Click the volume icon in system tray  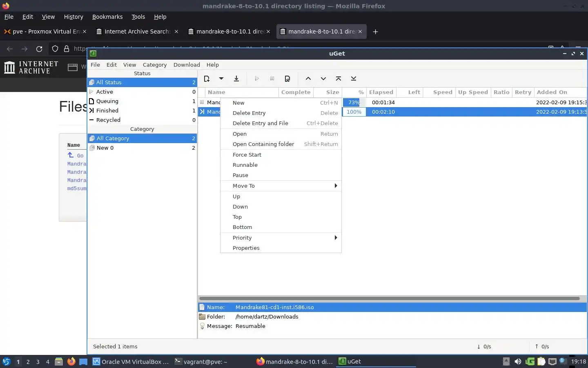pos(518,361)
